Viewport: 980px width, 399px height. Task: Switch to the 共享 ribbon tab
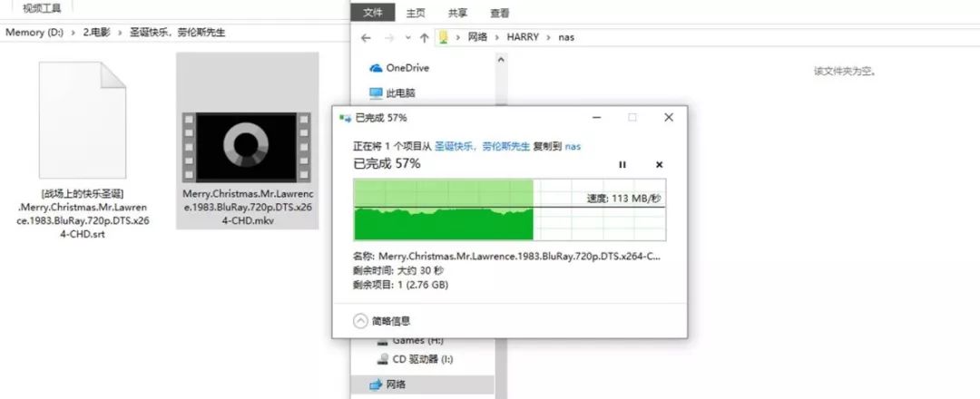(457, 13)
